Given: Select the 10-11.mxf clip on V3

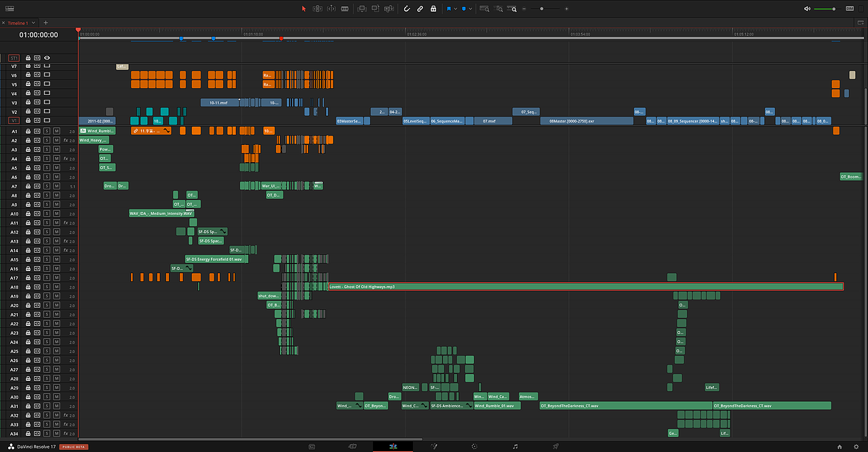Looking at the screenshot, I should (219, 102).
